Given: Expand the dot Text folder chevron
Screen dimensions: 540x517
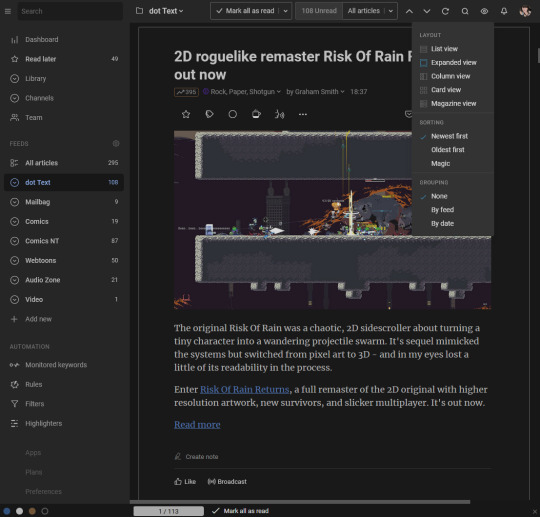Looking at the screenshot, I should point(14,182).
